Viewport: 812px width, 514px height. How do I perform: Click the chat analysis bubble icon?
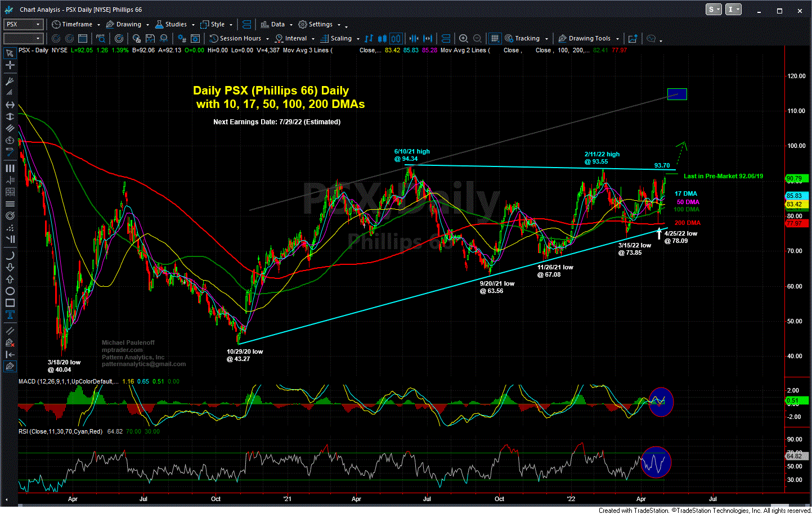651,38
